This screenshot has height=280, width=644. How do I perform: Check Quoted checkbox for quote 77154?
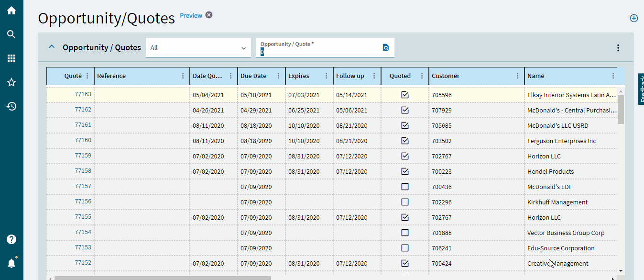click(x=405, y=233)
